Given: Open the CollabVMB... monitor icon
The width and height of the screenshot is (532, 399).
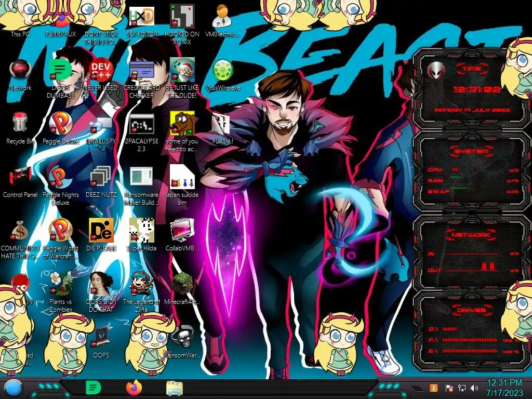Looking at the screenshot, I should coord(182,235).
